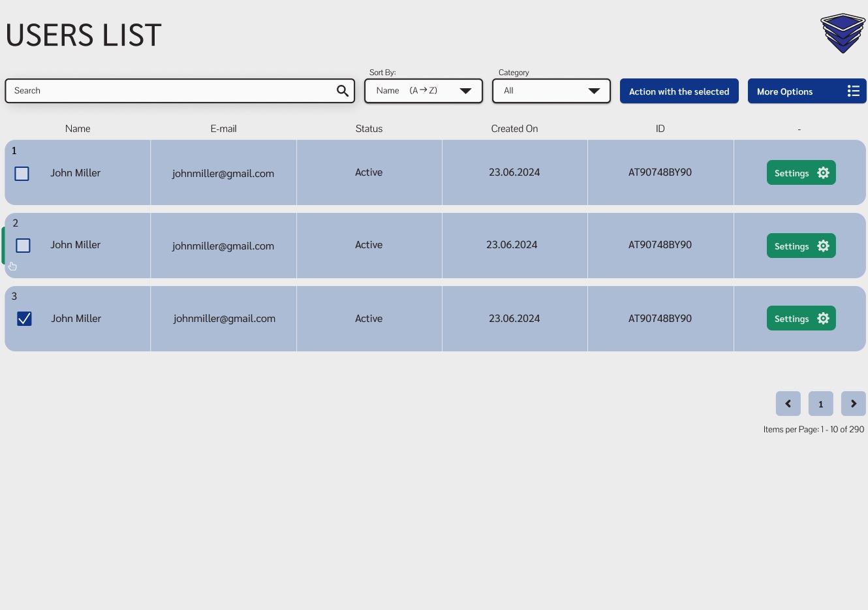Click the stacked layers logo icon

pyautogui.click(x=843, y=33)
